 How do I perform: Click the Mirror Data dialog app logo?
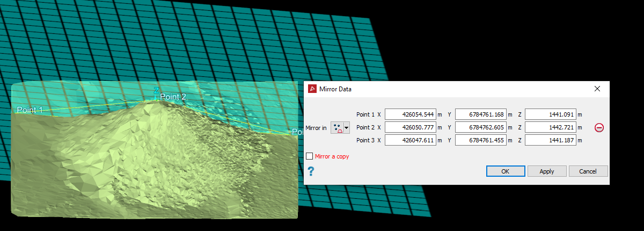coord(312,89)
